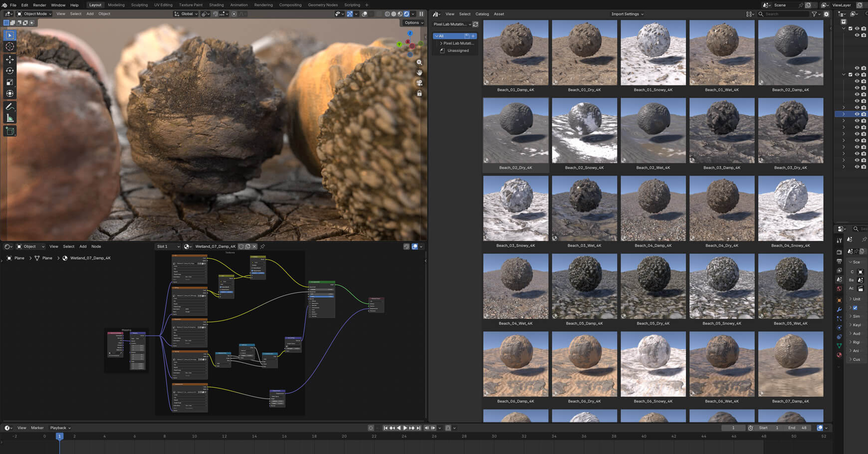868x454 pixels.
Task: Open the Marker menu in timeline
Action: click(37, 428)
